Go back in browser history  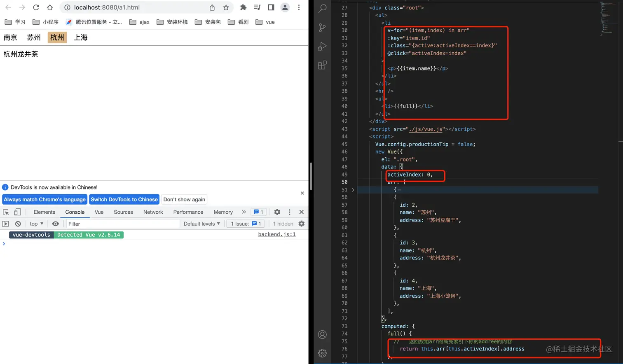pos(8,7)
